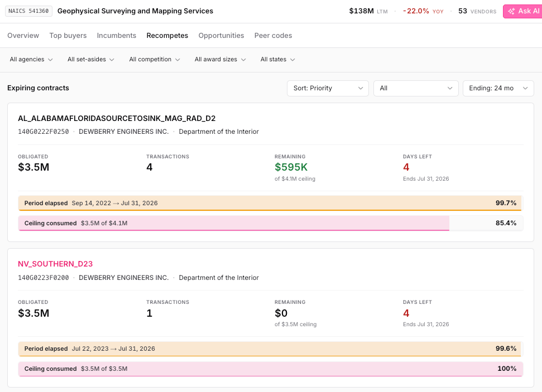The image size is (542, 392).
Task: Click contract ID 140G0222F0250
Action: point(44,132)
